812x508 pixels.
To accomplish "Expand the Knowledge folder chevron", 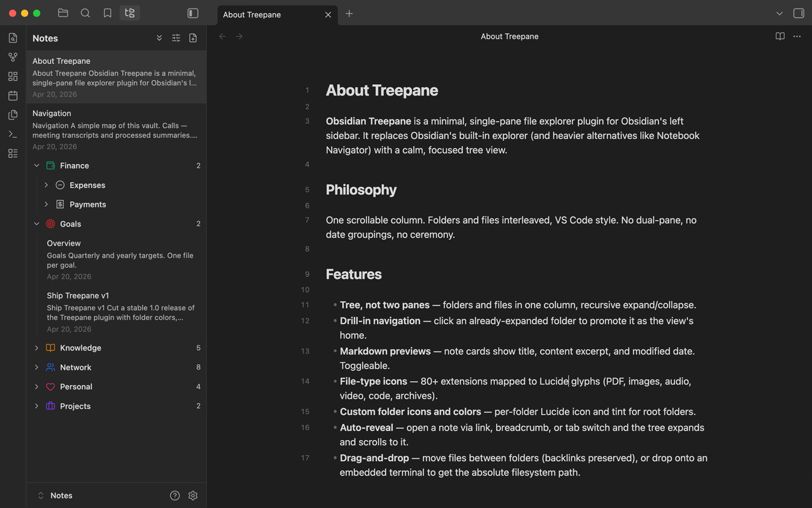I will [37, 348].
